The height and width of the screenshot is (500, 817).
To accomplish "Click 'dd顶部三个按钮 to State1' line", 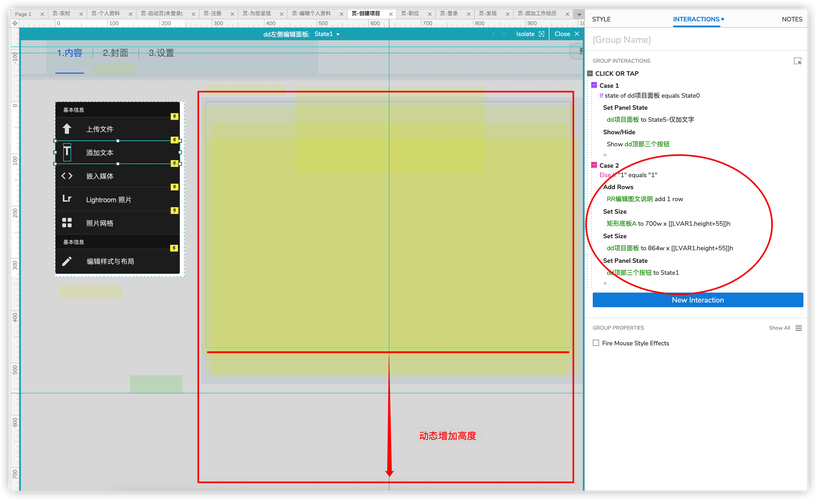I will pos(642,272).
